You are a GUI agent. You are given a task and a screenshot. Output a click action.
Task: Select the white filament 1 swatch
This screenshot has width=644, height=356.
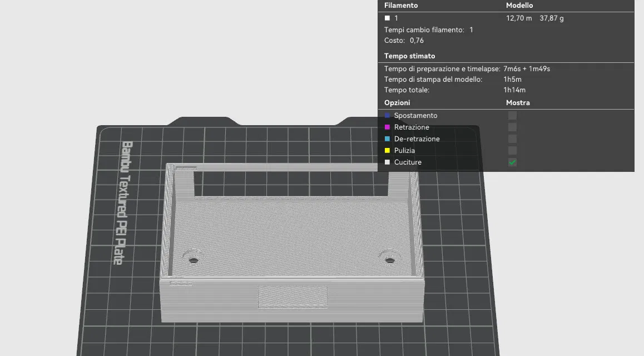(387, 18)
